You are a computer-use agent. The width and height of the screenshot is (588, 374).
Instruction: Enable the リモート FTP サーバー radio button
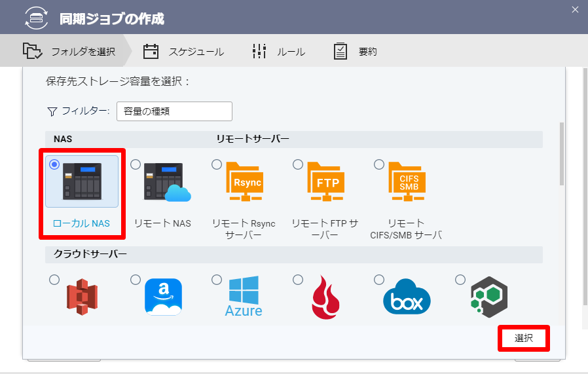(x=298, y=164)
